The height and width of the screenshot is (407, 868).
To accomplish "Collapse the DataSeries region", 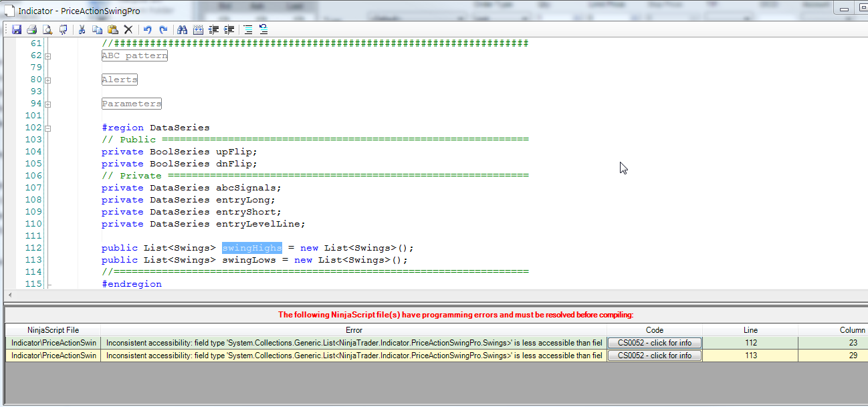I will click(48, 128).
